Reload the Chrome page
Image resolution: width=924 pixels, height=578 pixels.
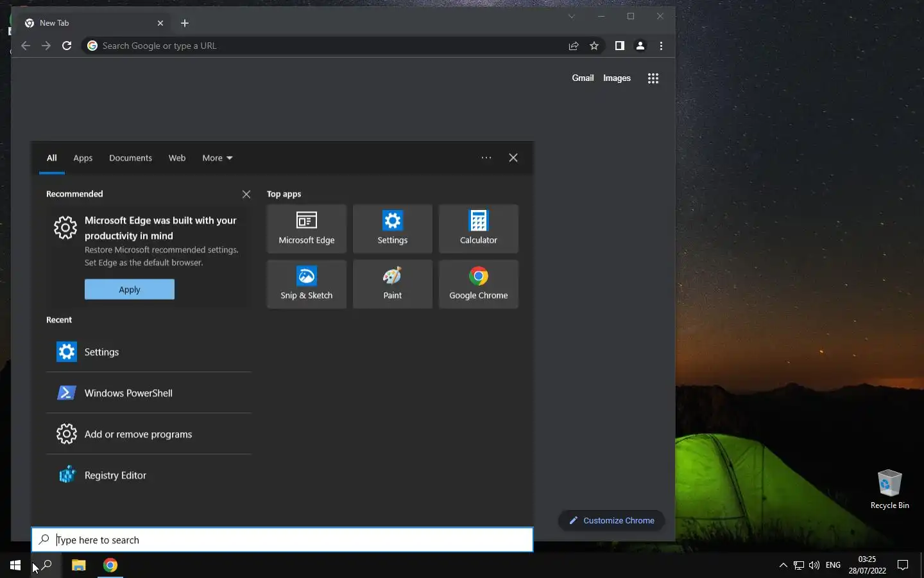(x=67, y=46)
